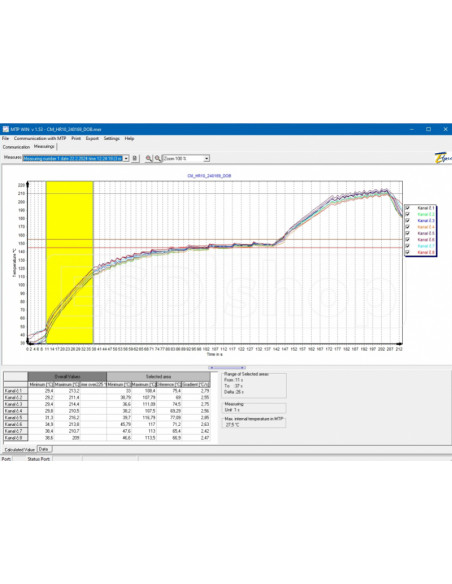The image size is (452, 584).
Task: Click the Kanal č.1 row header
Action: pos(16,391)
